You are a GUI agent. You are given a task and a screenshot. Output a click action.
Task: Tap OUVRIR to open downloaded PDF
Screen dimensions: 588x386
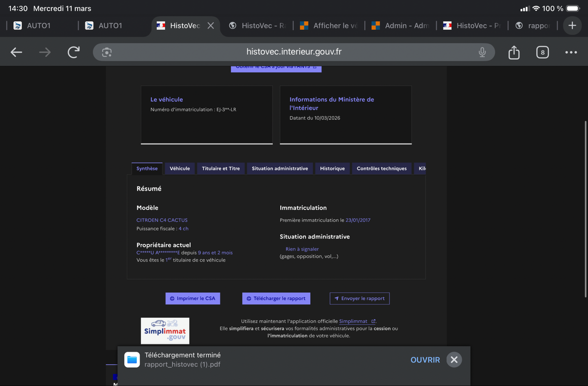click(425, 360)
